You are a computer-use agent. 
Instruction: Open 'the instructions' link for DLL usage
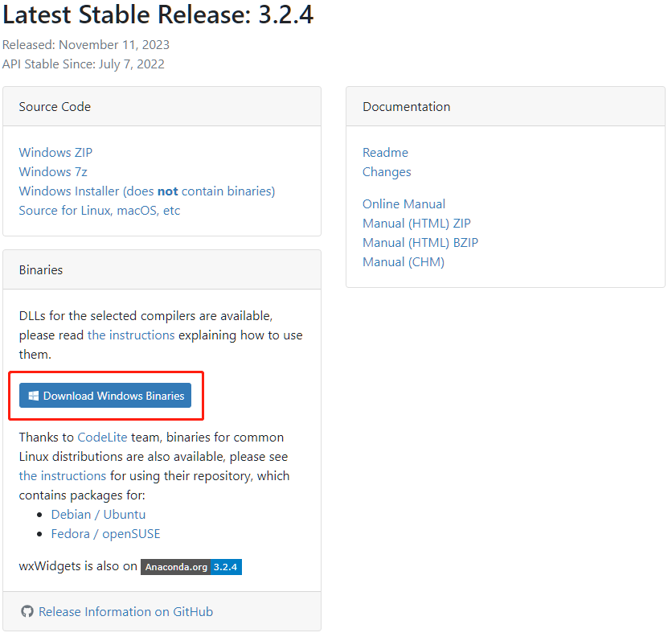tap(131, 335)
